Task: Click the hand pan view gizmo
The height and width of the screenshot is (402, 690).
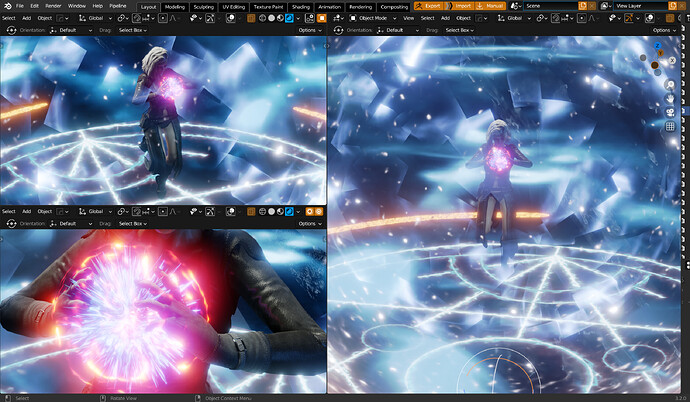Action: pos(670,99)
